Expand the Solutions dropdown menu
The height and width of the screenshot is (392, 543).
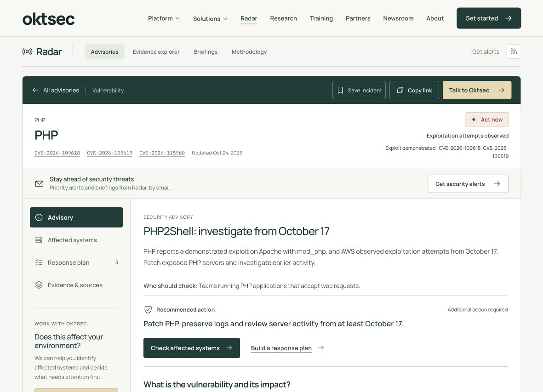pos(210,19)
